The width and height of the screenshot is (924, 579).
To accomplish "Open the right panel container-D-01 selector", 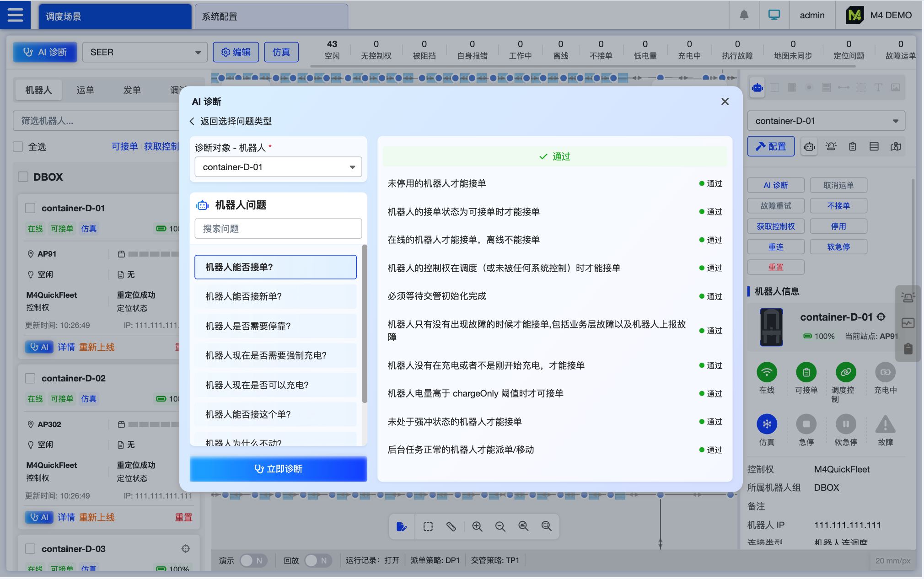I will tap(826, 121).
